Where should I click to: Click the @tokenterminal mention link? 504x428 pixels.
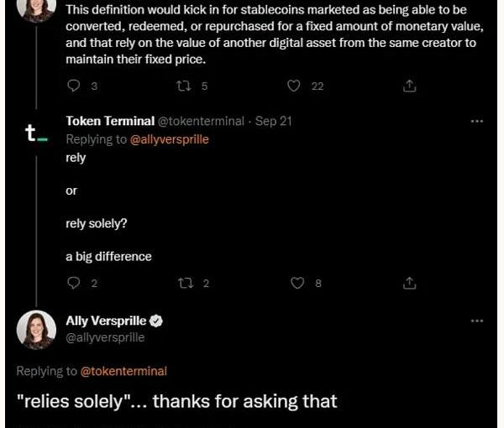[123, 370]
